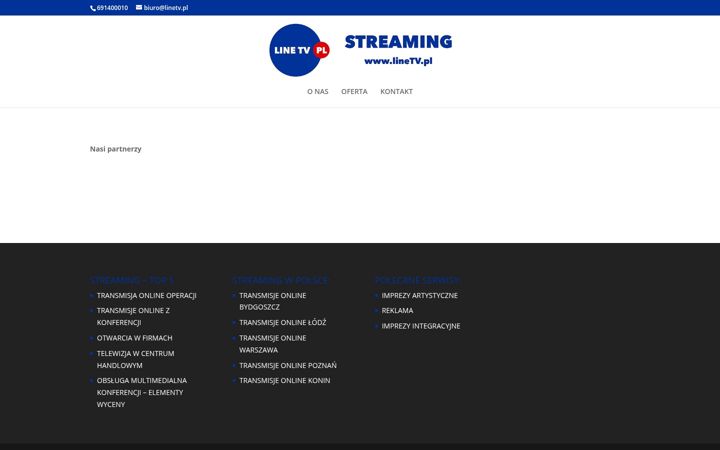The height and width of the screenshot is (450, 720).
Task: Click the 'STREAMING W POLSCE' footer heading
Action: pos(280,280)
